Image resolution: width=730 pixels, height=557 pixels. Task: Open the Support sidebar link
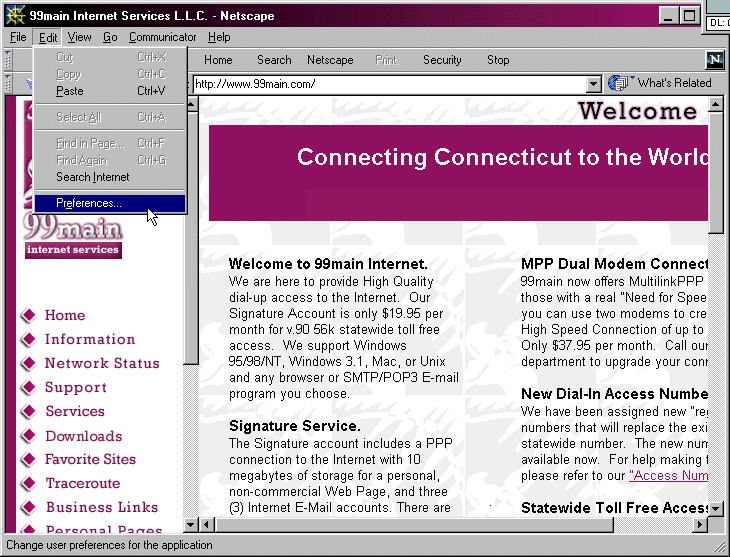pyautogui.click(x=76, y=387)
